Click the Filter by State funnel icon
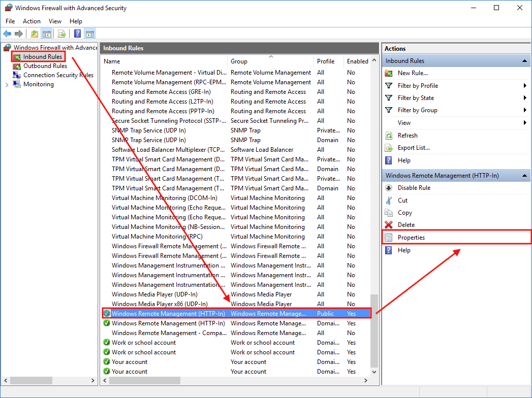532x398 pixels. (389, 98)
